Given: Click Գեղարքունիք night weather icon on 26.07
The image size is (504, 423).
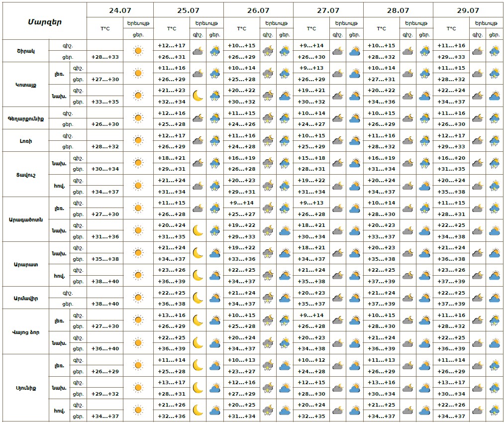Looking at the screenshot, I should tap(268, 118).
